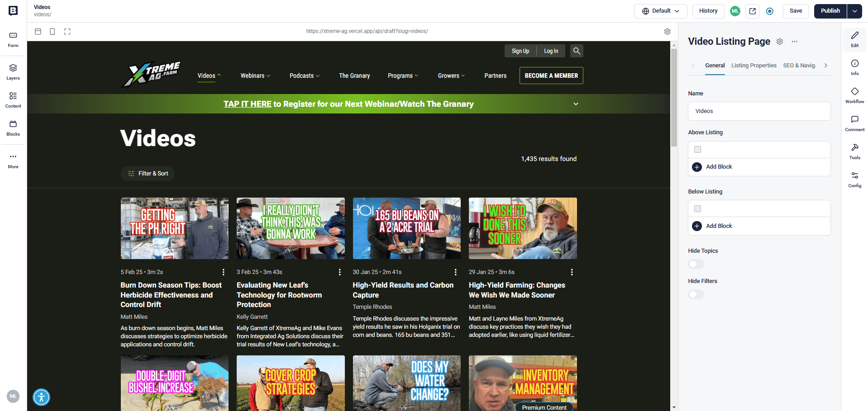The width and height of the screenshot is (868, 411).
Task: Expand the Videos nav menu
Action: tap(209, 76)
